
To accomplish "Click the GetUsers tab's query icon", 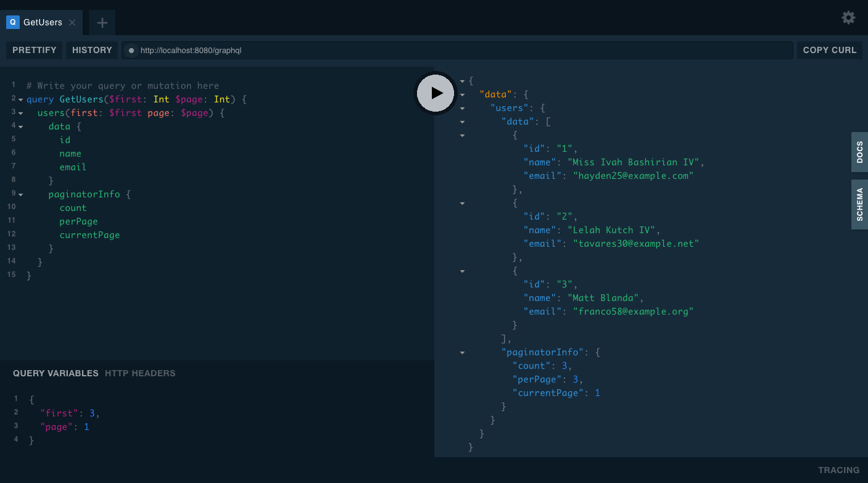I will [x=12, y=22].
